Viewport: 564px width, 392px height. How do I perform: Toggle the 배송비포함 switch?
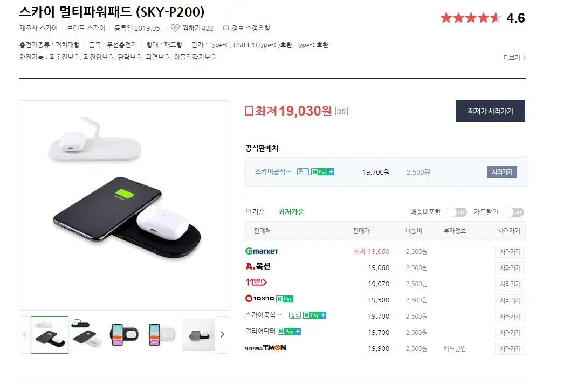(457, 212)
